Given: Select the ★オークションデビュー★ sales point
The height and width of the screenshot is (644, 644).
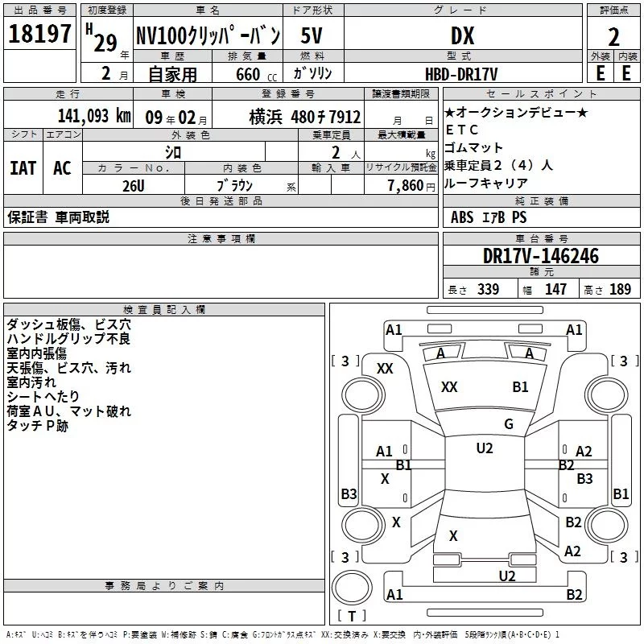Looking at the screenshot, I should coord(516,112).
